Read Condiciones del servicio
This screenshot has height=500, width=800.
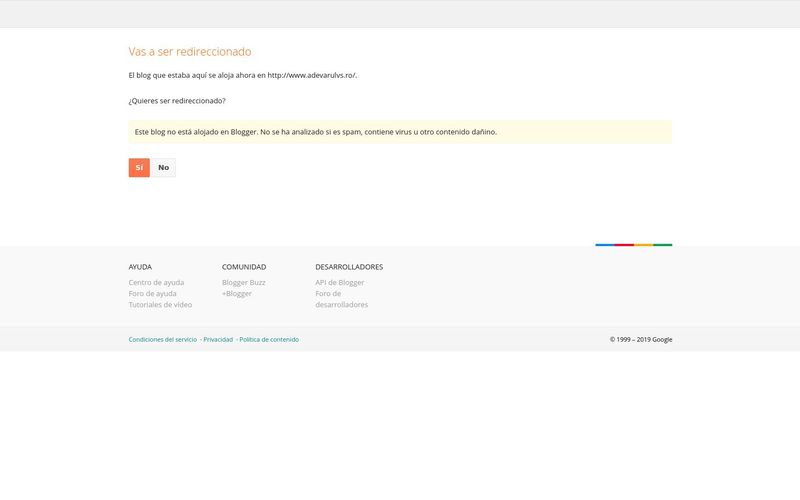click(163, 339)
